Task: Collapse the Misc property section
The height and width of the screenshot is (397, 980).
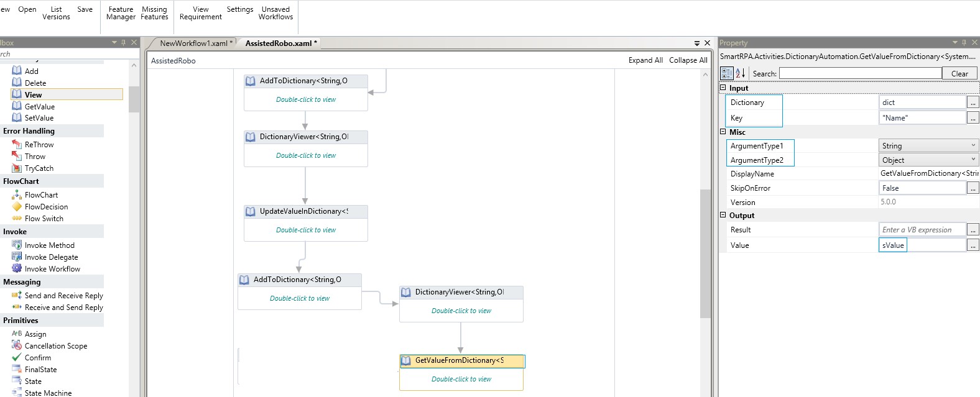Action: (x=723, y=132)
